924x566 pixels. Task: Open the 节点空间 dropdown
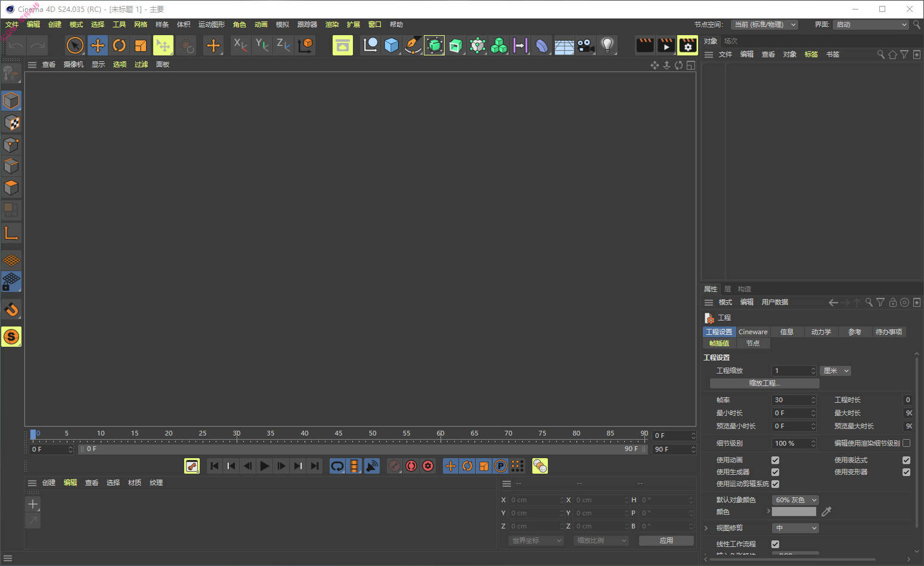(765, 24)
